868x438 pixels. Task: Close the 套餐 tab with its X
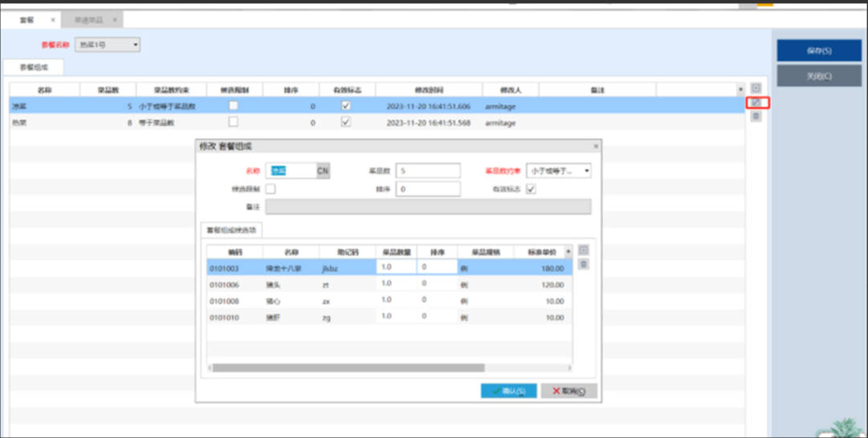click(x=53, y=19)
